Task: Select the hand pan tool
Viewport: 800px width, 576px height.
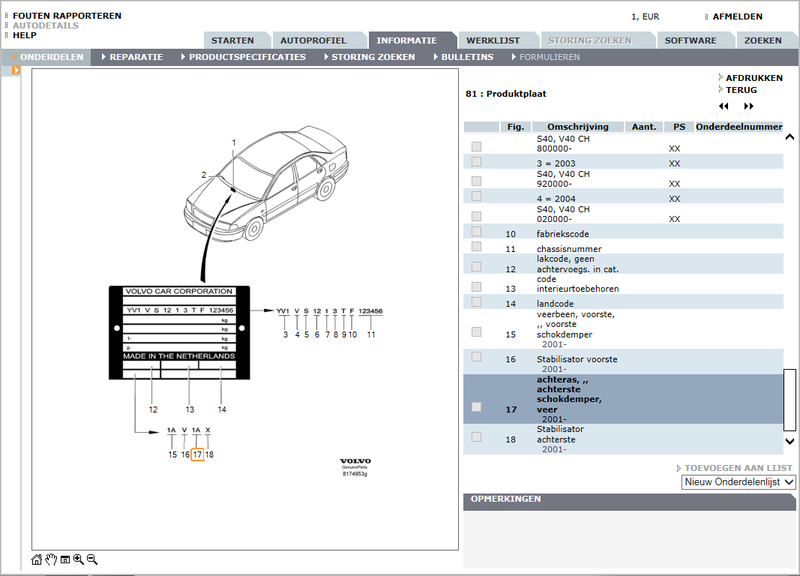Action: (51, 560)
